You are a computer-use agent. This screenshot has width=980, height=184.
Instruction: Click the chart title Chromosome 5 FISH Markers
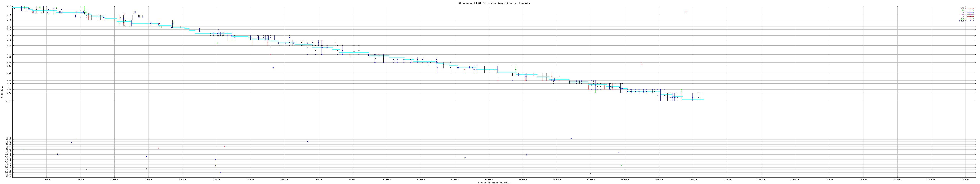(x=494, y=3)
